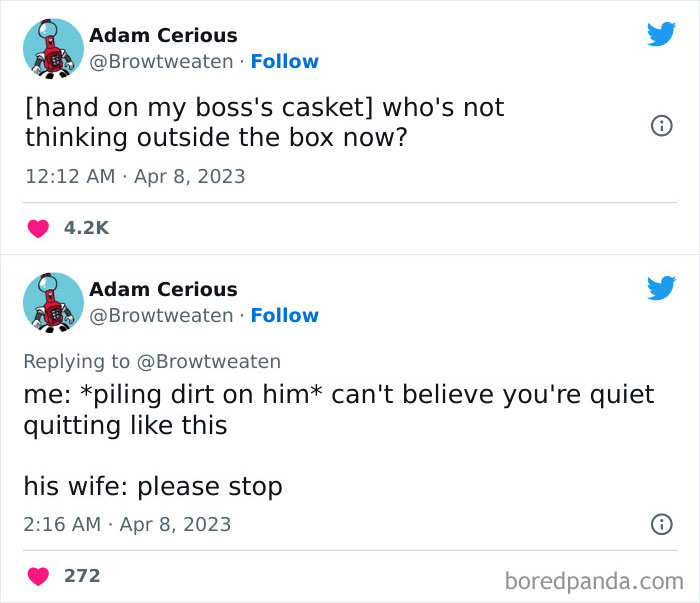Open the Replying to @Browtweaten mention
This screenshot has width=700, height=603.
click(x=208, y=362)
